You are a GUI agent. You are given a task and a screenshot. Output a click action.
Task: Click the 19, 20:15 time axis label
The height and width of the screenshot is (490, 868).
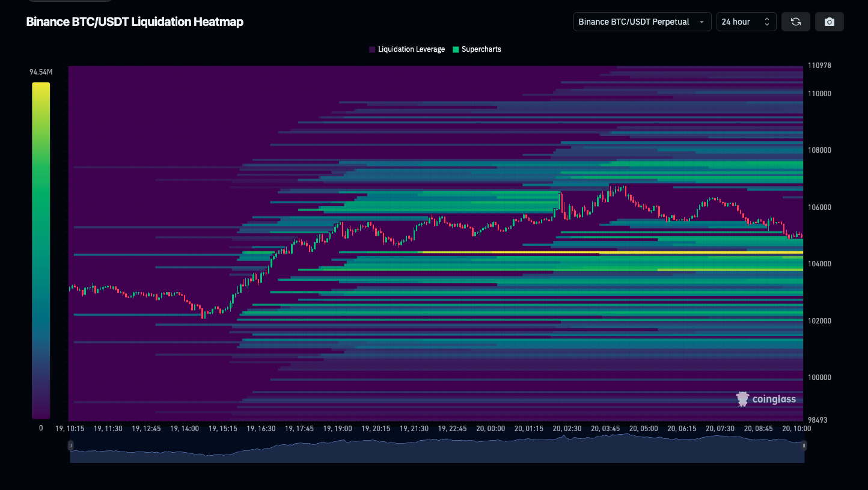[x=376, y=429]
